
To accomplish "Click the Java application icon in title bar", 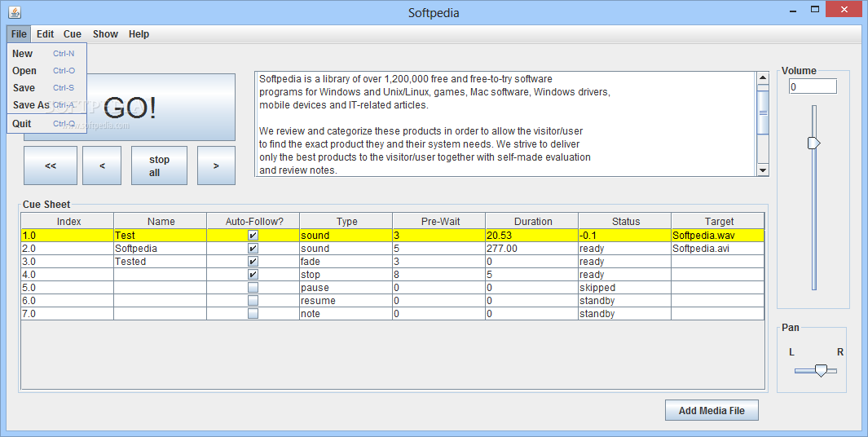I will (x=15, y=11).
